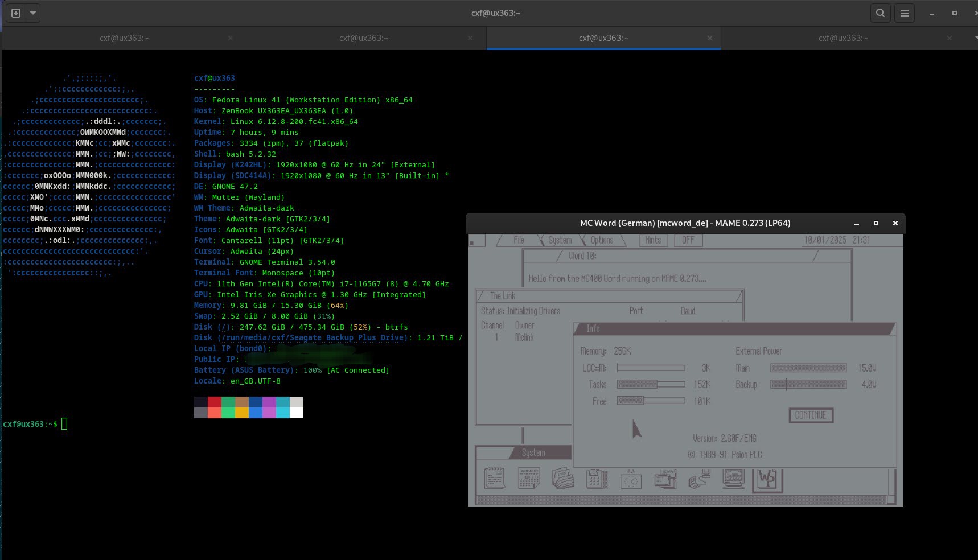Open the terminal hamburger menu
The width and height of the screenshot is (978, 560).
pyautogui.click(x=904, y=13)
